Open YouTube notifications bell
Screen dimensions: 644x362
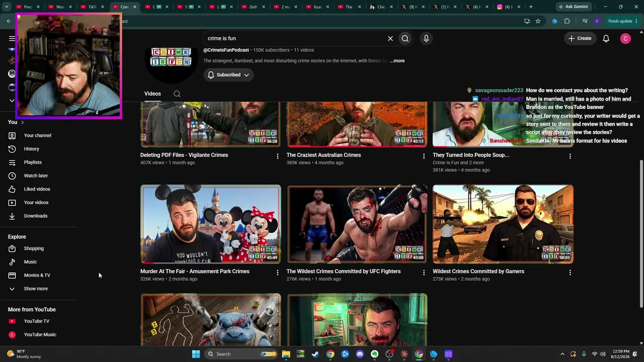[606, 38]
